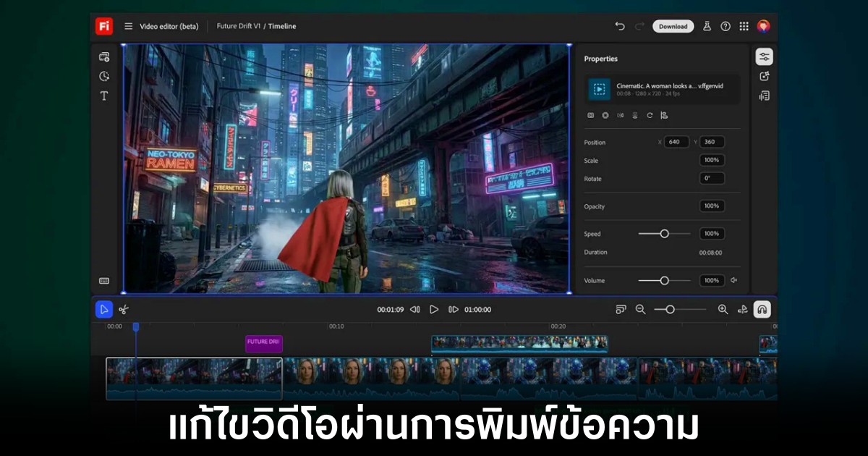The image size is (868, 456).
Task: Open the apps grid launcher
Action: [x=744, y=26]
